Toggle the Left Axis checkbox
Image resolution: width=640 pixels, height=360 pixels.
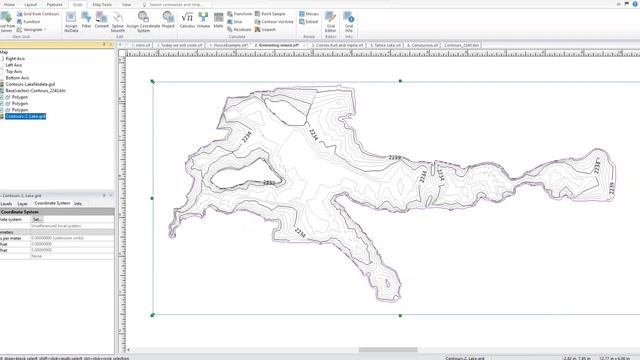tap(2, 65)
